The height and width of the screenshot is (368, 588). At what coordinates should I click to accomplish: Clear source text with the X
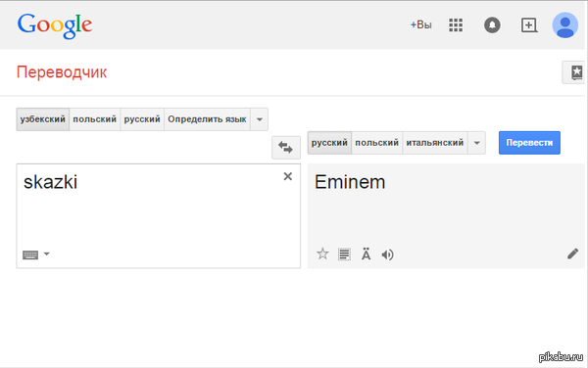pyautogui.click(x=287, y=176)
